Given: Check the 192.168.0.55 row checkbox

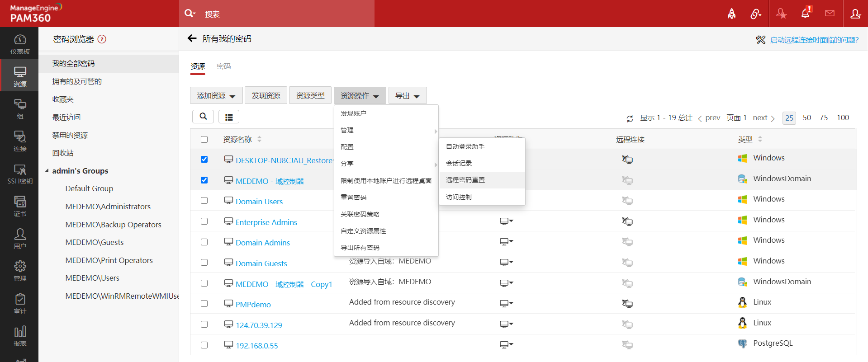Looking at the screenshot, I should click(204, 345).
